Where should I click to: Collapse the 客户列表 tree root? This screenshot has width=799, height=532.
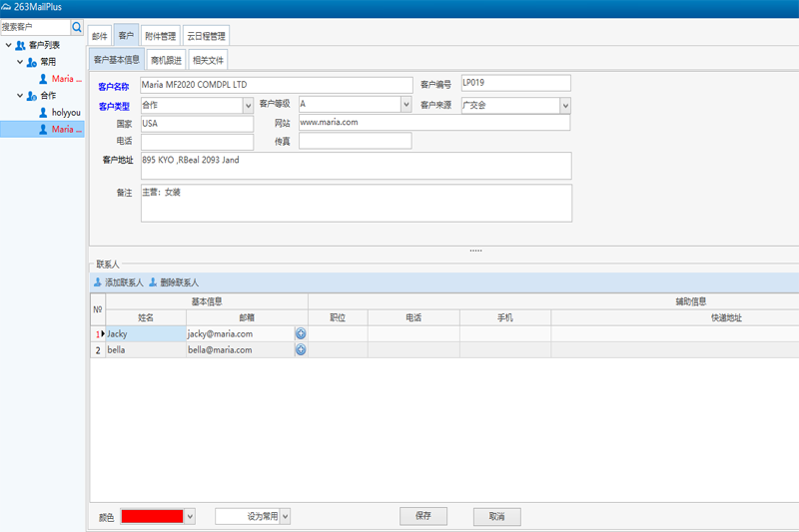pyautogui.click(x=9, y=45)
